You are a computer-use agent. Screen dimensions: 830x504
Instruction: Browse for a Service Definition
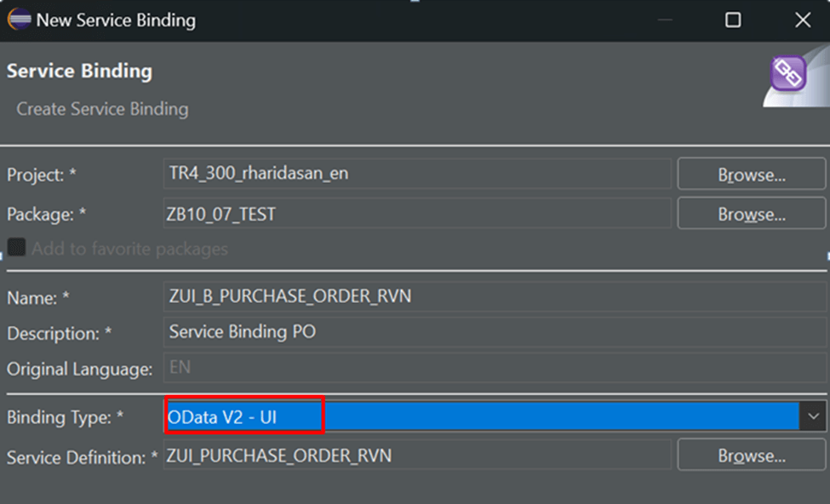[751, 455]
